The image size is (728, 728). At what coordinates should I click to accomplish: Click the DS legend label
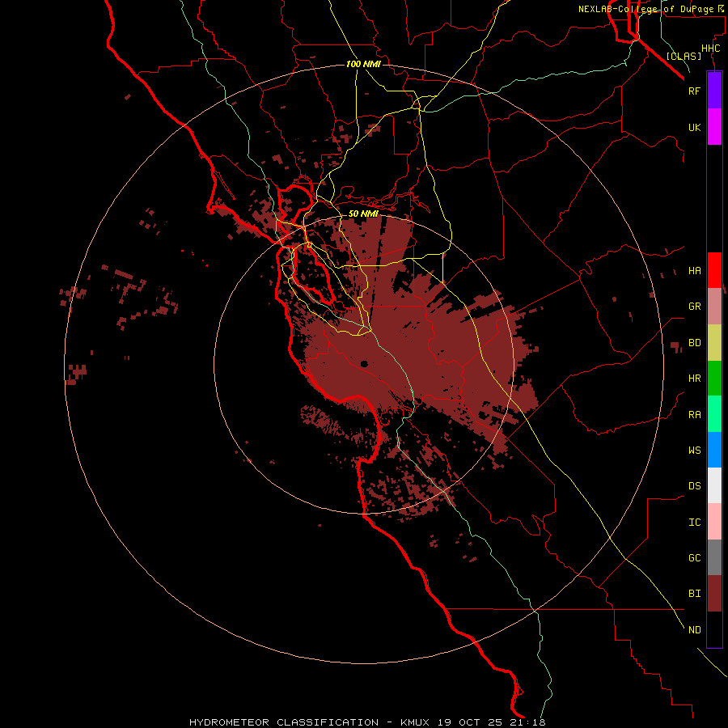(x=694, y=486)
